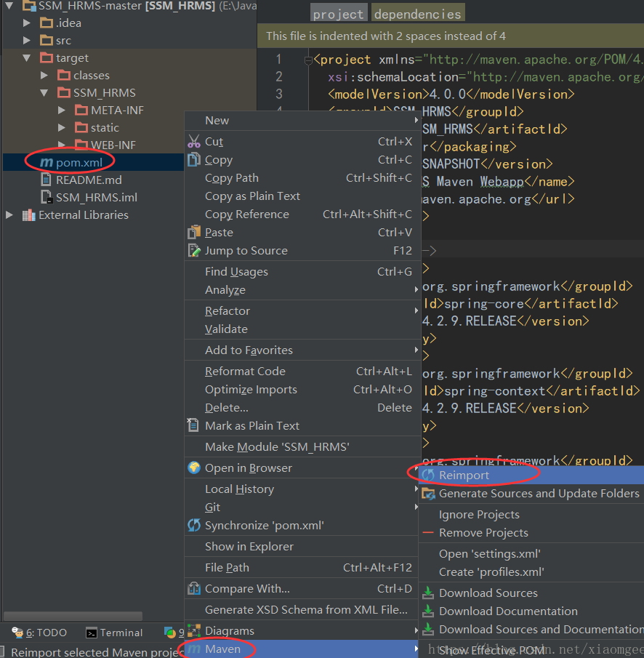Click the Copy documents icon
Viewport: 644px width, 658px height.
point(194,159)
